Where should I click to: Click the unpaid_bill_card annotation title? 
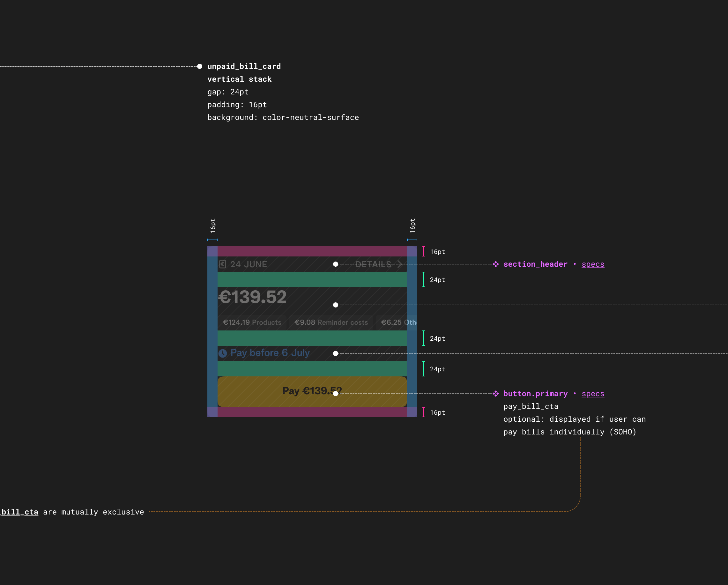[x=244, y=66]
